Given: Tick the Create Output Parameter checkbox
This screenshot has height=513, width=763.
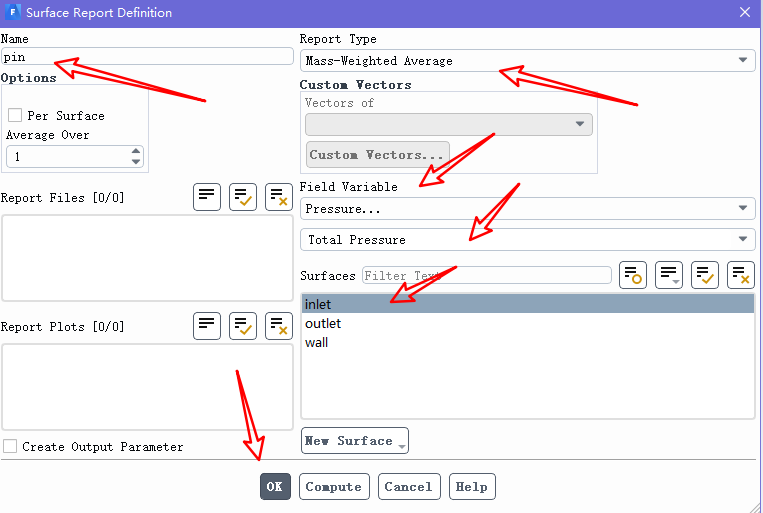Looking at the screenshot, I should 10,447.
